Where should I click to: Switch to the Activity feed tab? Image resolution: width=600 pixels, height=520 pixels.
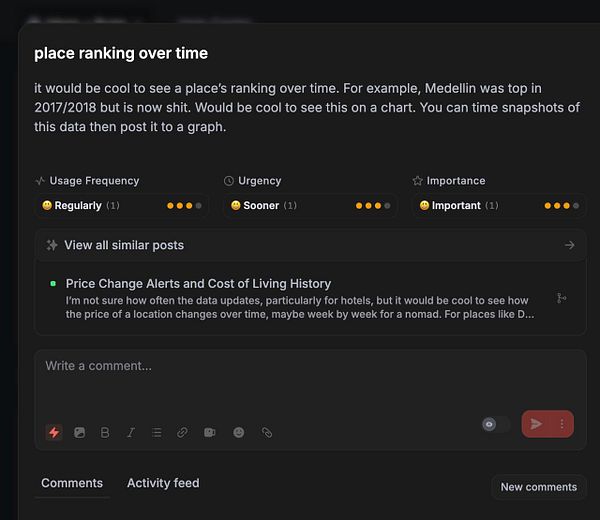point(163,483)
